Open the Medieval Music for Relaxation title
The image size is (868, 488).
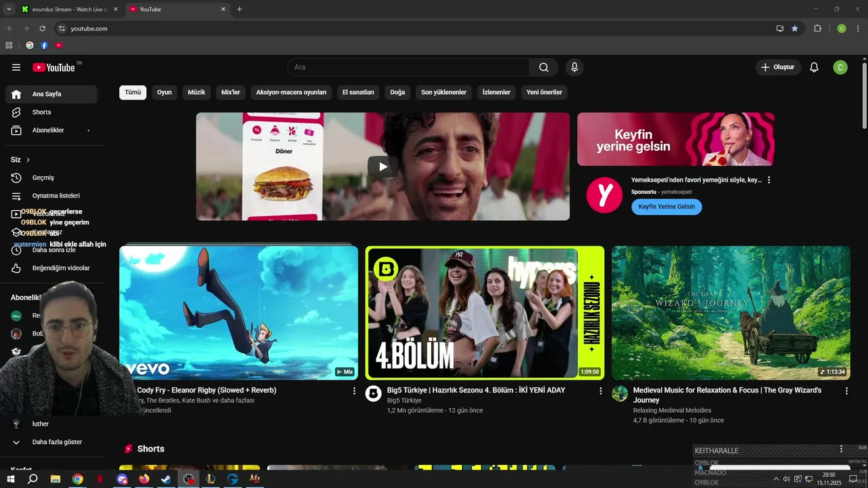point(727,395)
